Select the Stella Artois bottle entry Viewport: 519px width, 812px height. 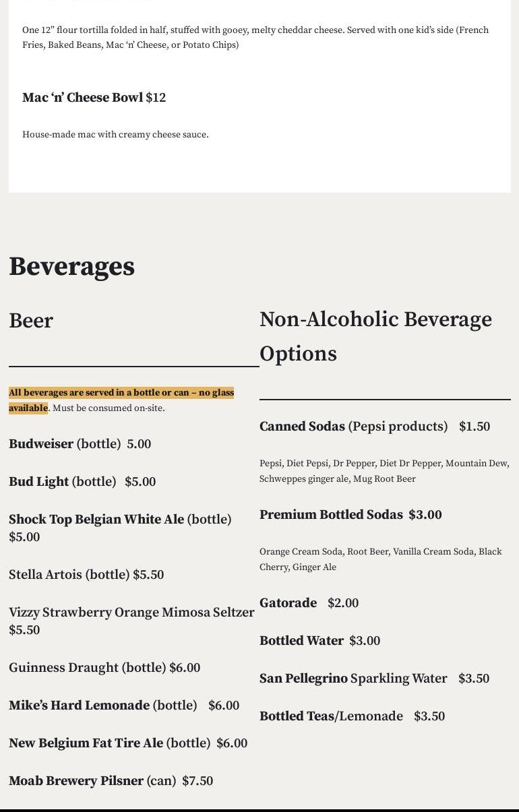click(86, 575)
